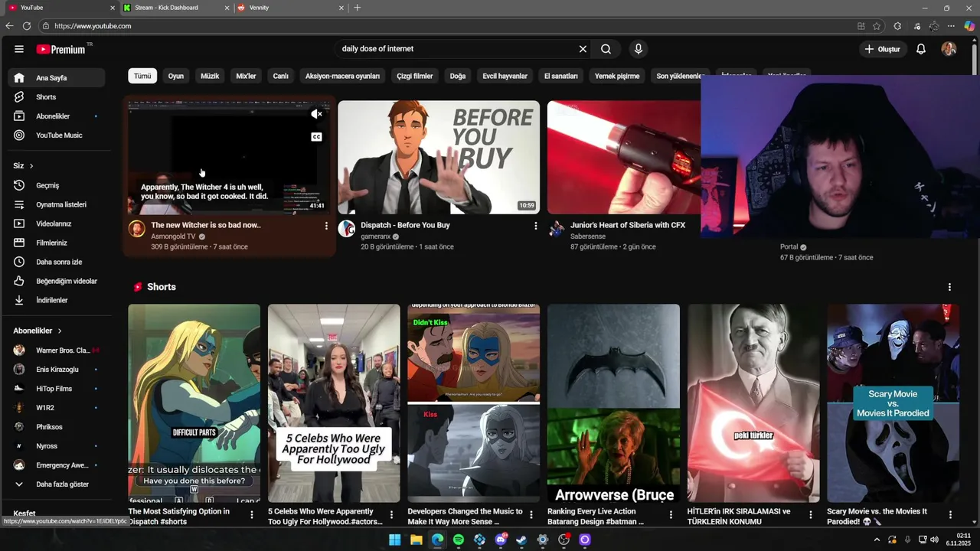Open Beğendiğim videolar liked videos
This screenshot has width=980, height=551.
click(57, 281)
